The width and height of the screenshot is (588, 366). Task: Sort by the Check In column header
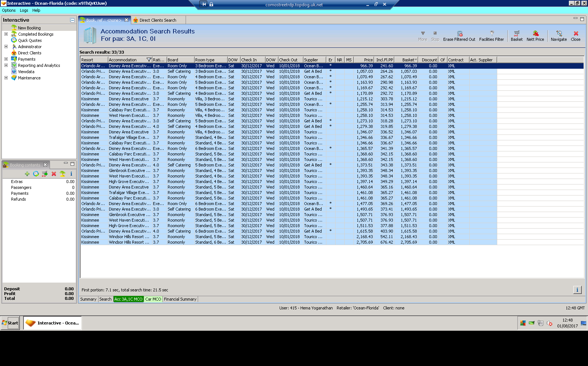coord(252,60)
